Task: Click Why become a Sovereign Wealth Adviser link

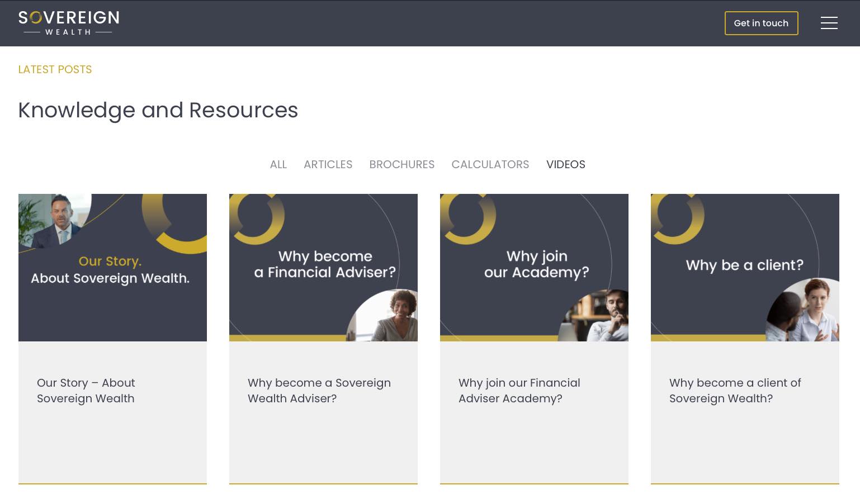Action: [x=319, y=391]
